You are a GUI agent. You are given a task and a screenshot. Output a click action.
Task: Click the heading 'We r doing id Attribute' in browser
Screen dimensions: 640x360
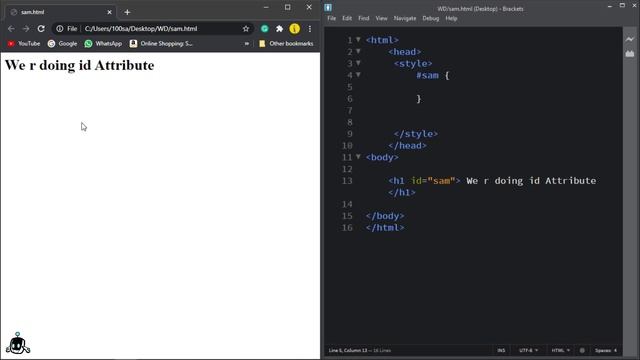[80, 65]
